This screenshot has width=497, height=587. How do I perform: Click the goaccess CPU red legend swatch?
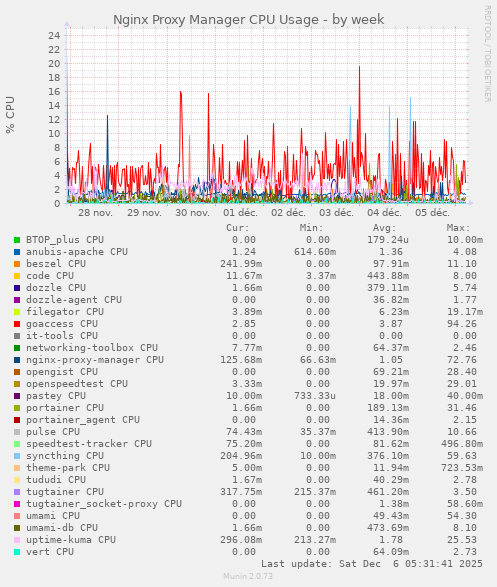(17, 324)
